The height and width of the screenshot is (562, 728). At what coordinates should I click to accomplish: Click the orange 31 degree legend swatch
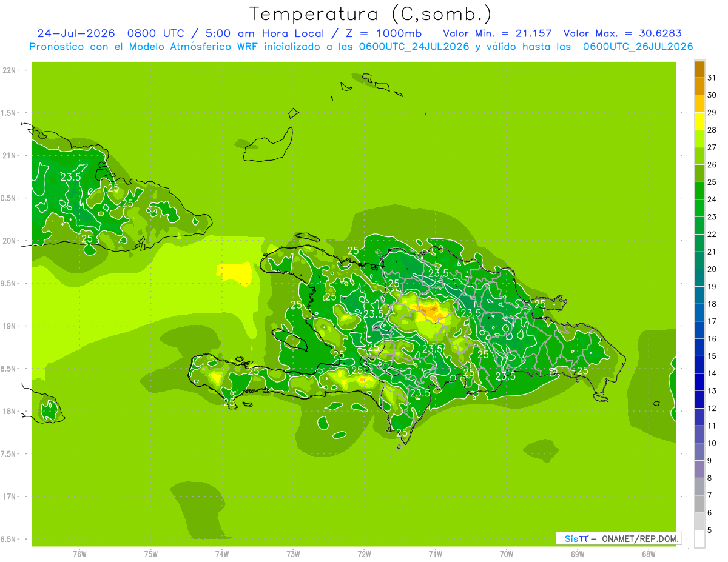click(x=699, y=69)
